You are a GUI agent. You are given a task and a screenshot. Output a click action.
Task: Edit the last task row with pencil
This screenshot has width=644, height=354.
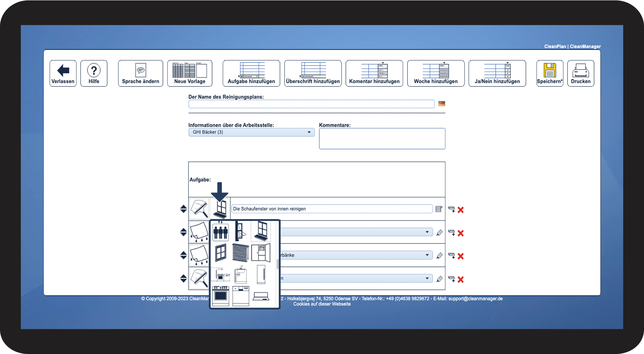point(439,279)
